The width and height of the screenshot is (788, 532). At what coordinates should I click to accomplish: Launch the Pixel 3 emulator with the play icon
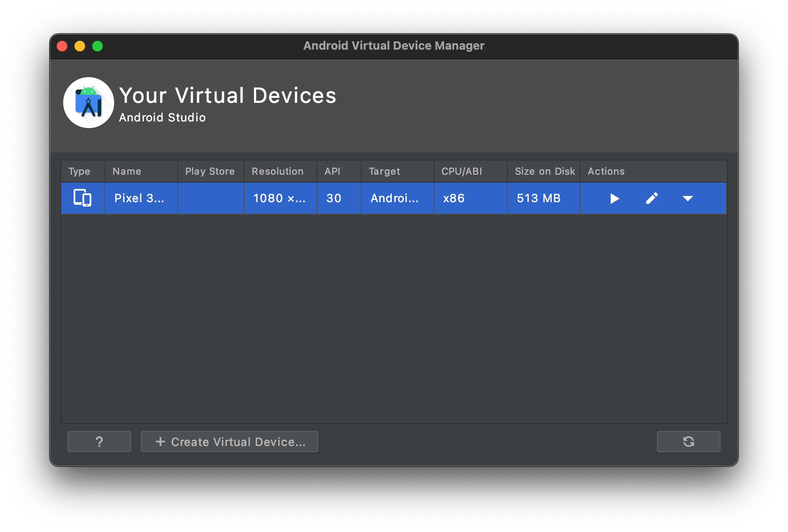(614, 198)
